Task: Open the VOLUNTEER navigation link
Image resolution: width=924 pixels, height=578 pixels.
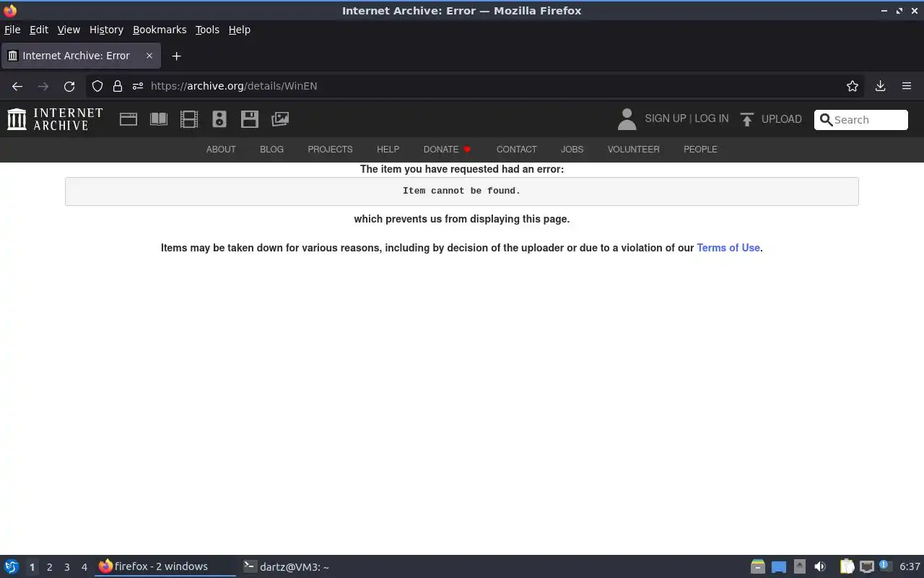Action: pos(633,150)
